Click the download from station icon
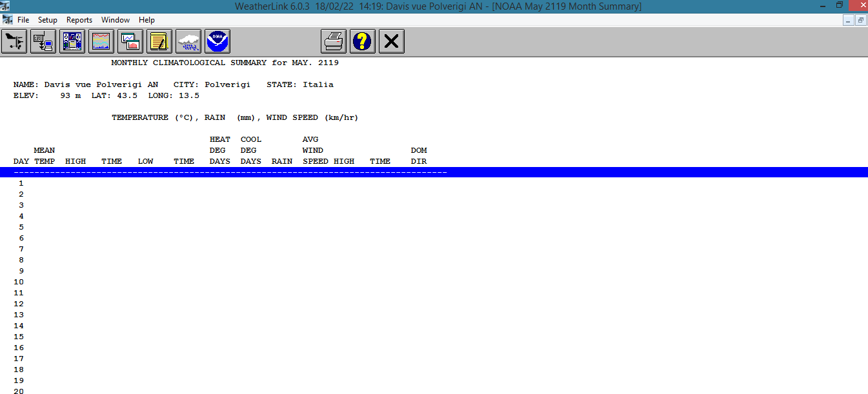The width and height of the screenshot is (868, 394). 43,43
